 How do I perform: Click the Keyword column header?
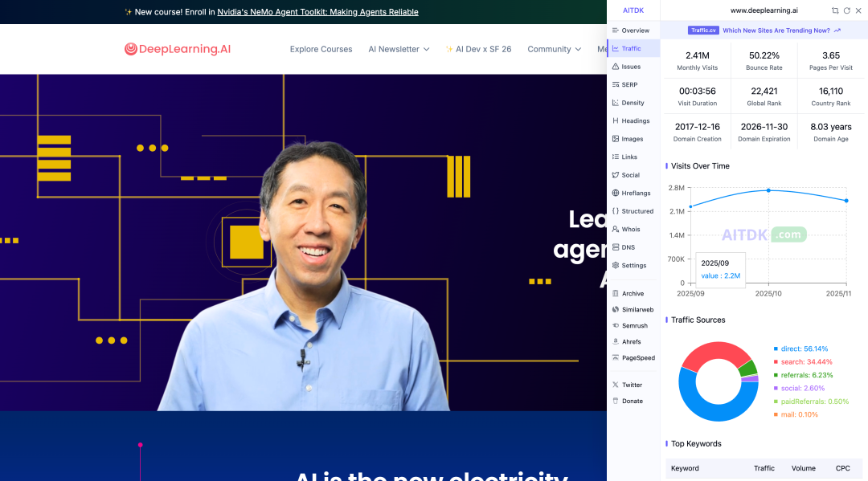pos(685,468)
